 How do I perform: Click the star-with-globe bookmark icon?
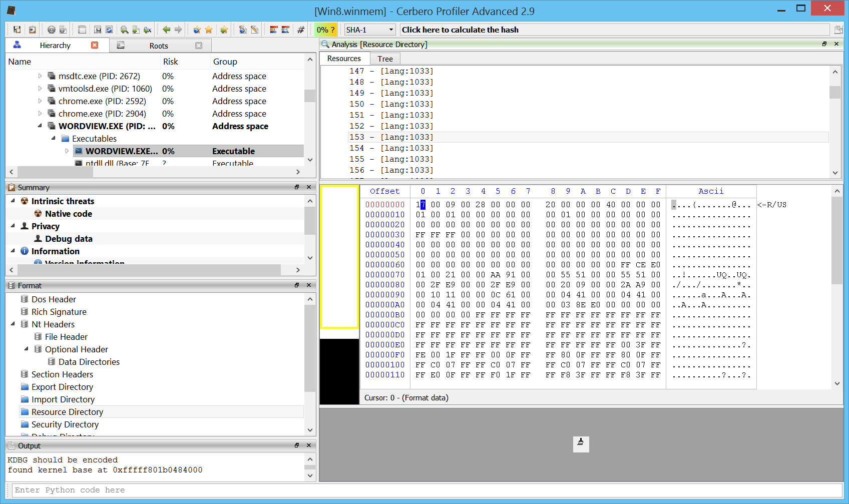[x=197, y=30]
